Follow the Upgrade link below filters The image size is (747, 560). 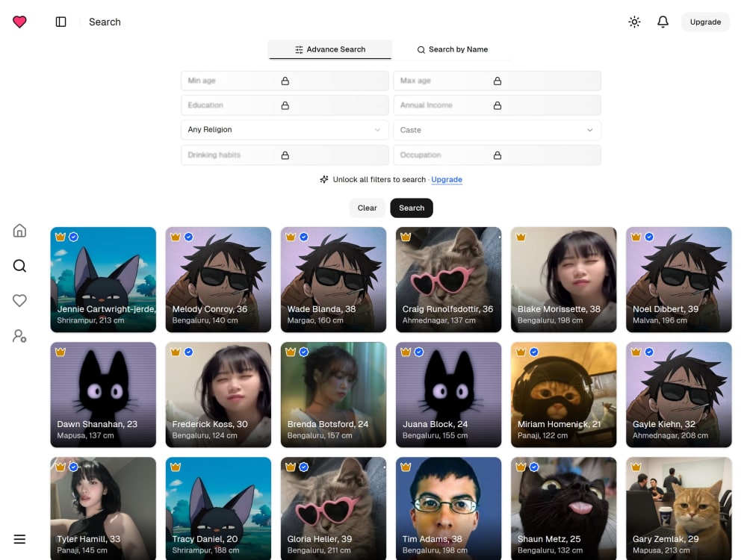(x=447, y=179)
